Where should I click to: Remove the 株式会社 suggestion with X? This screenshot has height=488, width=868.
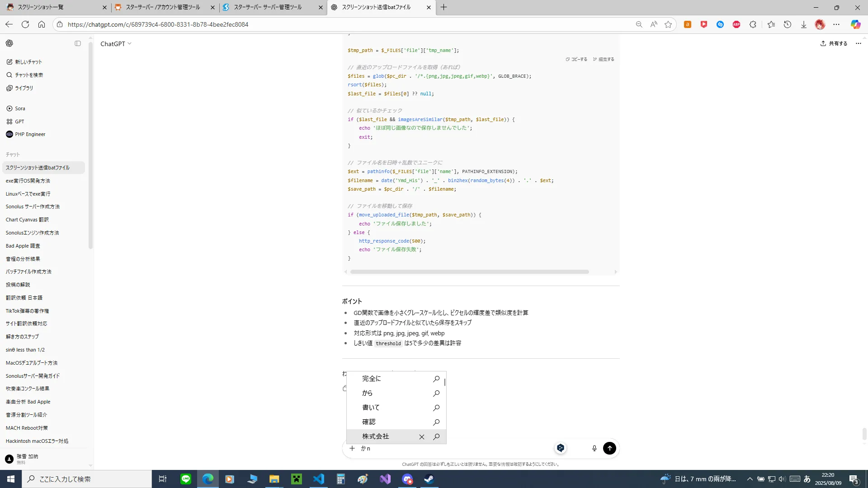pyautogui.click(x=421, y=437)
